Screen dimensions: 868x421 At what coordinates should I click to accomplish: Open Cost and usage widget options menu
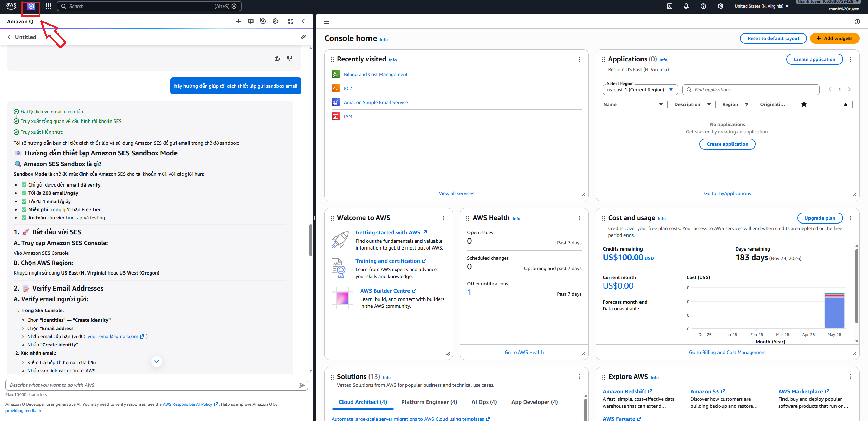tap(851, 218)
